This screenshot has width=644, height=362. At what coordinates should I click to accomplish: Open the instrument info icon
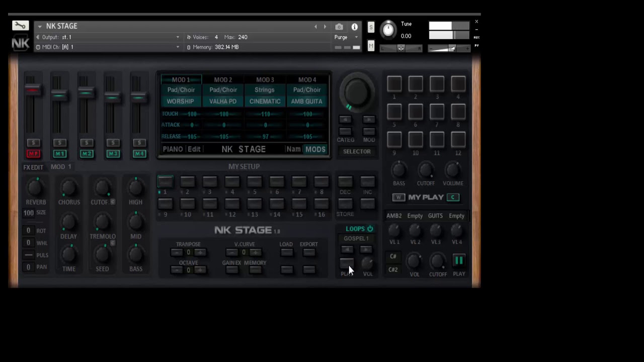tap(355, 27)
